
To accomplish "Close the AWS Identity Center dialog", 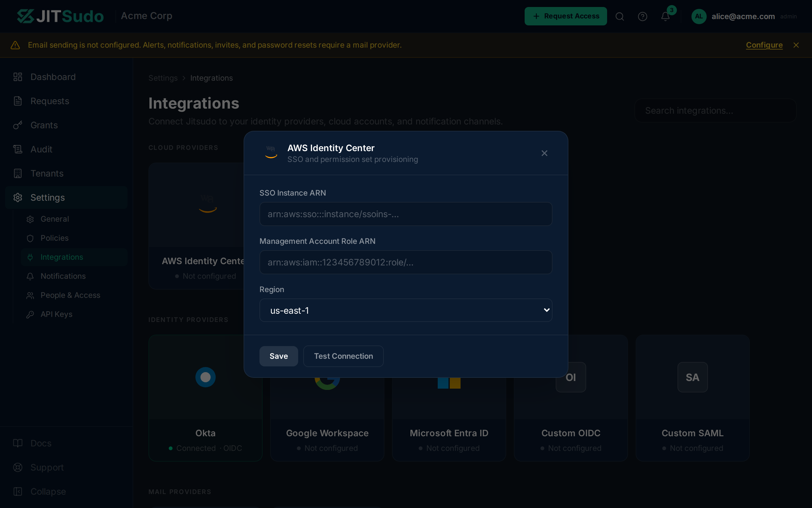I will click(x=544, y=153).
